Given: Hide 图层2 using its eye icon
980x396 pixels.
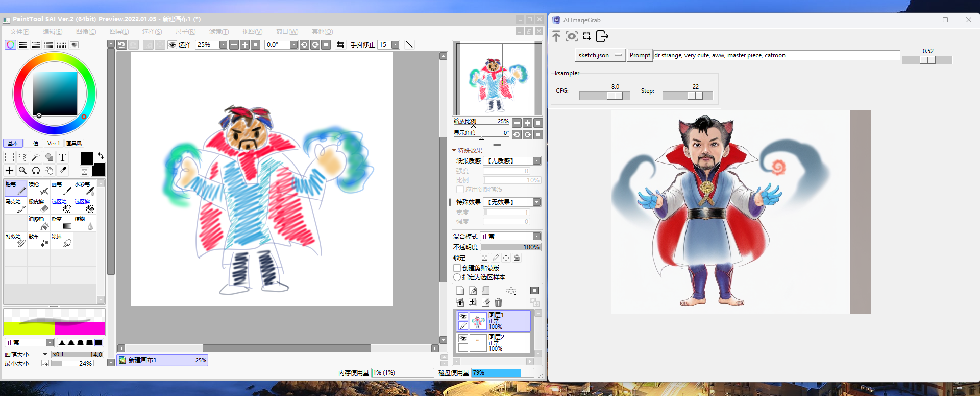Looking at the screenshot, I should click(463, 338).
